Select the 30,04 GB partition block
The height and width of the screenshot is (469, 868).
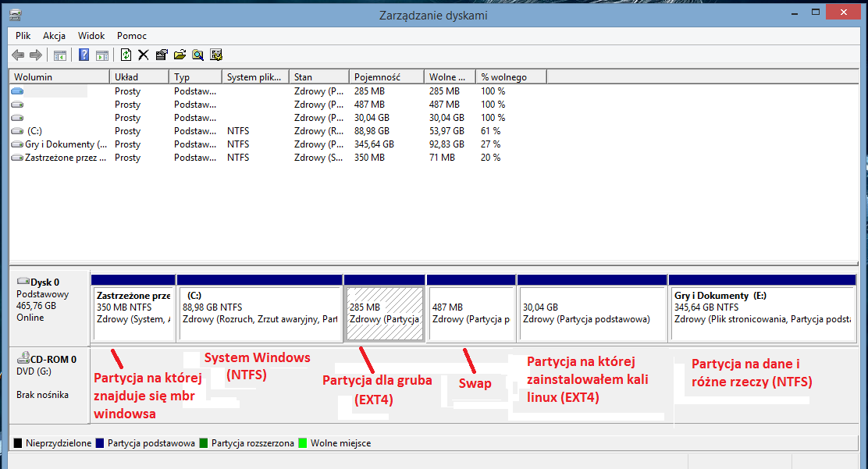[x=592, y=308]
